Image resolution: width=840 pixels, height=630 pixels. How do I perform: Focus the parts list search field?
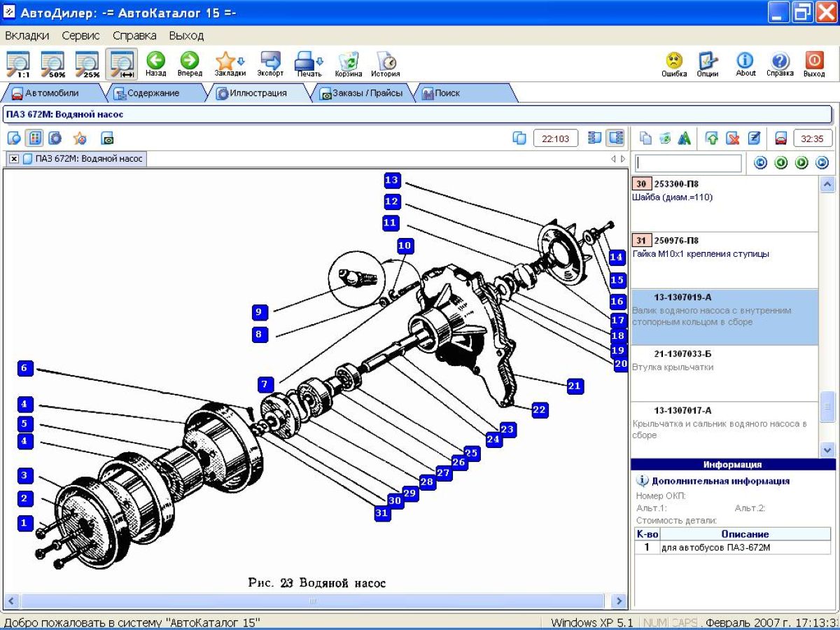coord(688,163)
